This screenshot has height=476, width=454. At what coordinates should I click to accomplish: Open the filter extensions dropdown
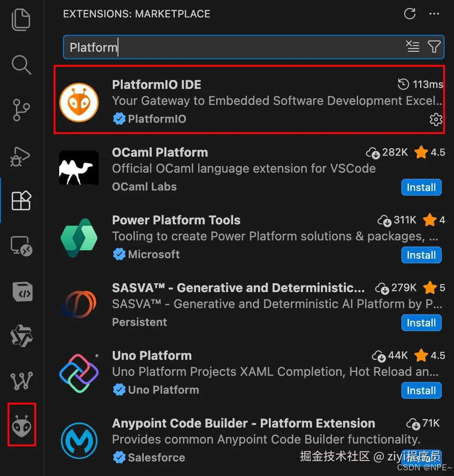(x=434, y=47)
